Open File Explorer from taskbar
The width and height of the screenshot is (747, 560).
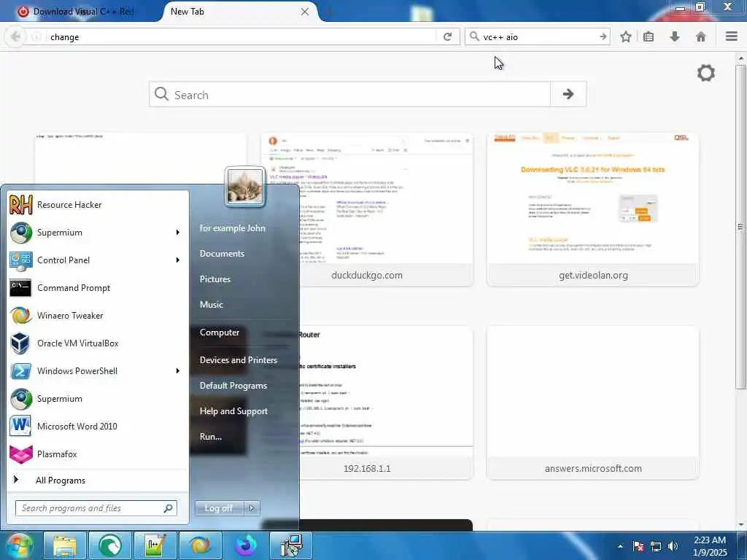[x=65, y=545]
